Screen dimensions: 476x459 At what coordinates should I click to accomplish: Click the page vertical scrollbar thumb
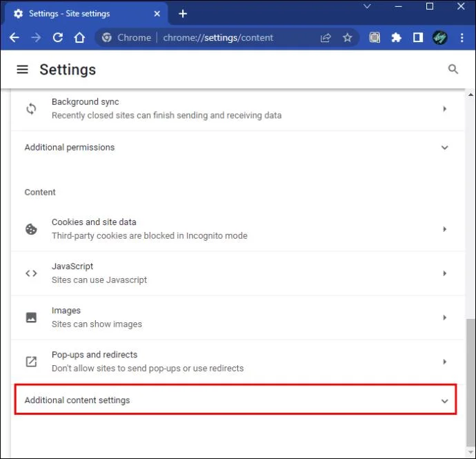point(470,382)
